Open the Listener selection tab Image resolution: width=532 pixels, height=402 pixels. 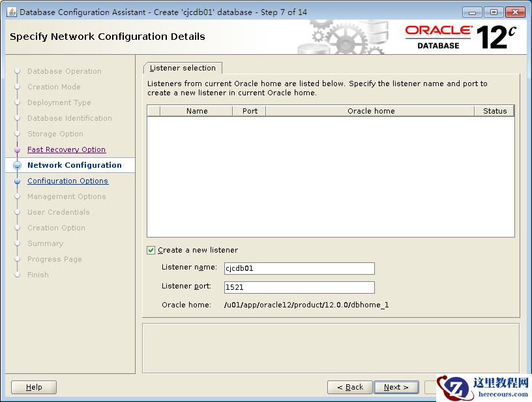coord(183,68)
